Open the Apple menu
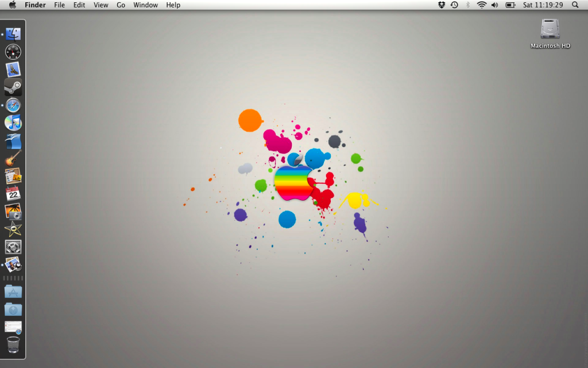This screenshot has height=368, width=588. [x=13, y=5]
